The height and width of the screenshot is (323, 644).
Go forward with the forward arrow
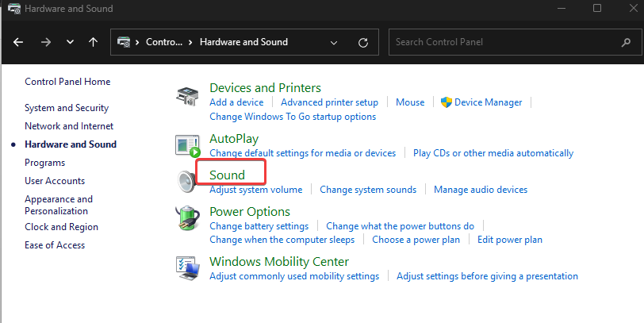pyautogui.click(x=45, y=42)
